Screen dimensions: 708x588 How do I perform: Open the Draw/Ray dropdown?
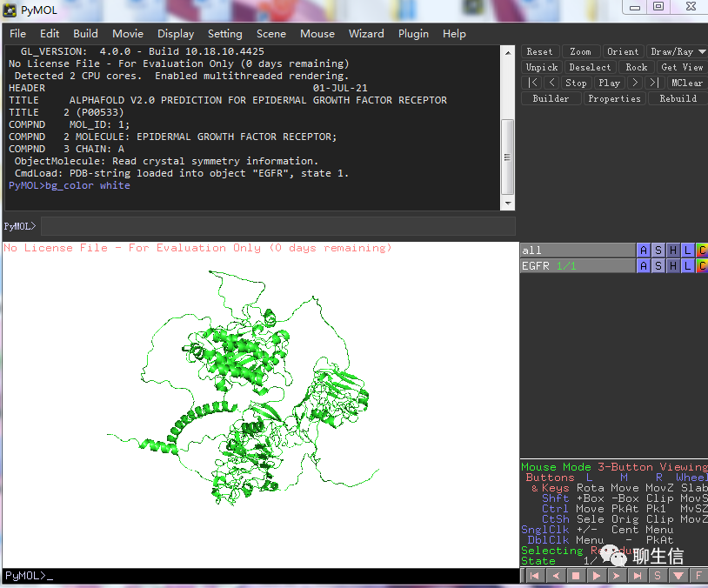677,51
